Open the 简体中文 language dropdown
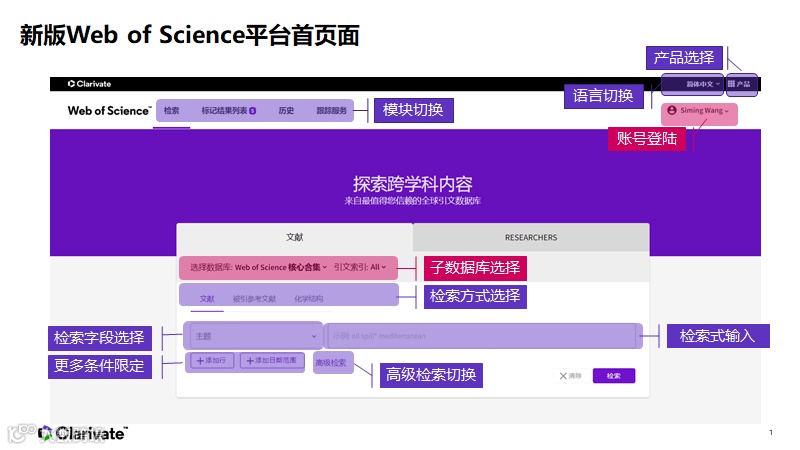Screen dimensions: 800x450 (703, 84)
